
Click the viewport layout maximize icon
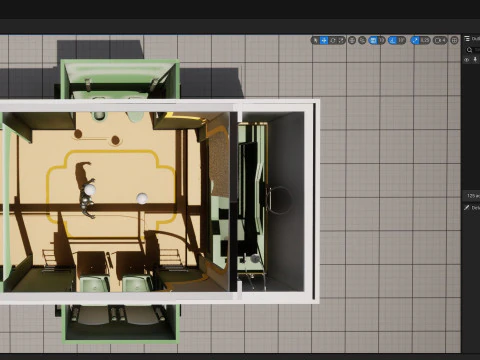click(x=454, y=40)
